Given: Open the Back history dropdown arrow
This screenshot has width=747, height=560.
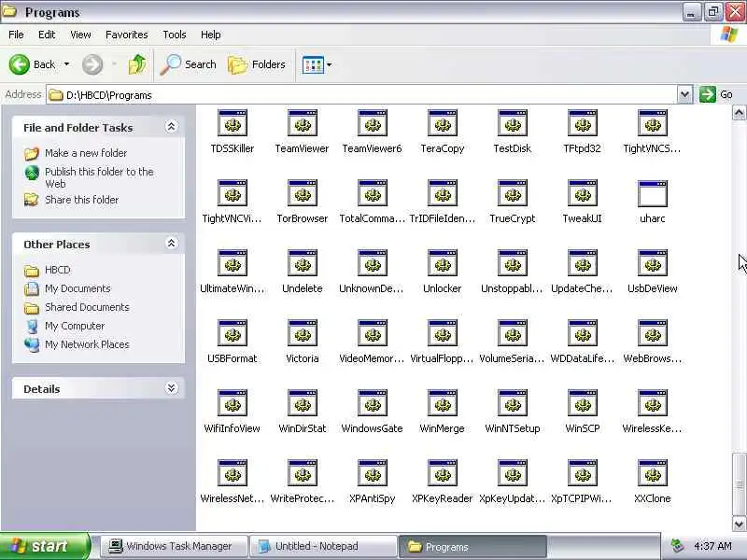Looking at the screenshot, I should (x=66, y=64).
